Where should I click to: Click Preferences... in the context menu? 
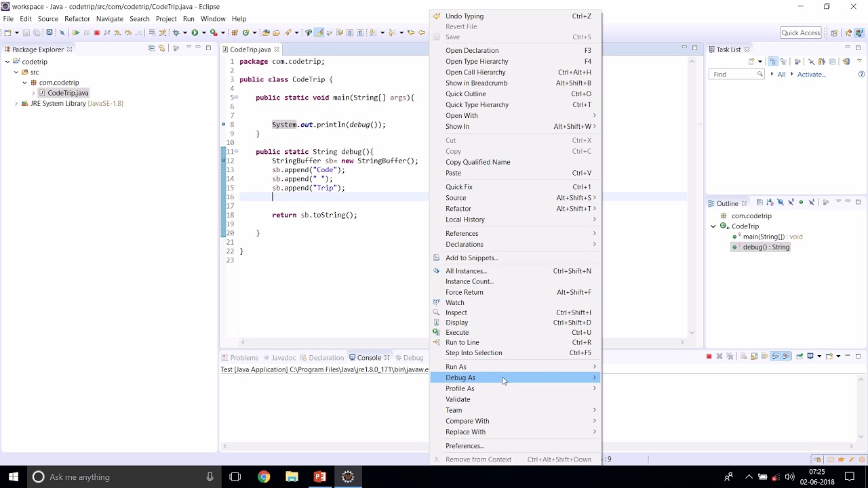(515, 446)
